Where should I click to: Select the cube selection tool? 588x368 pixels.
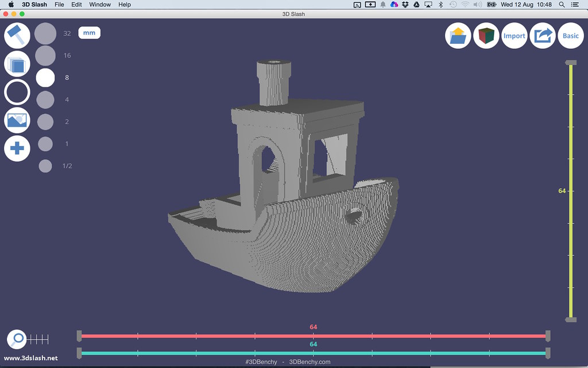click(x=17, y=64)
